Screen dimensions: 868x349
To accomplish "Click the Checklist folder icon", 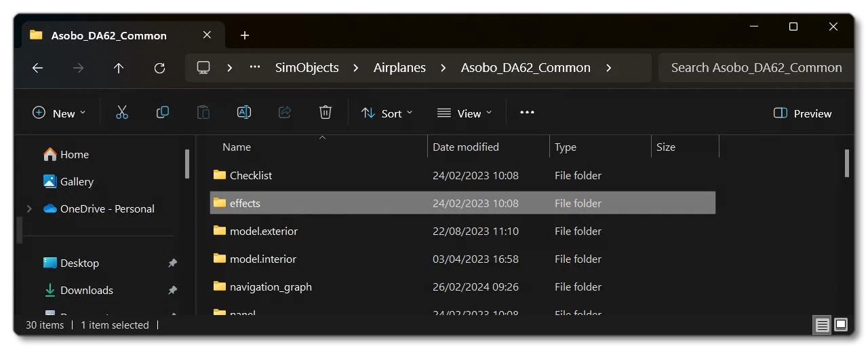I will (x=219, y=175).
